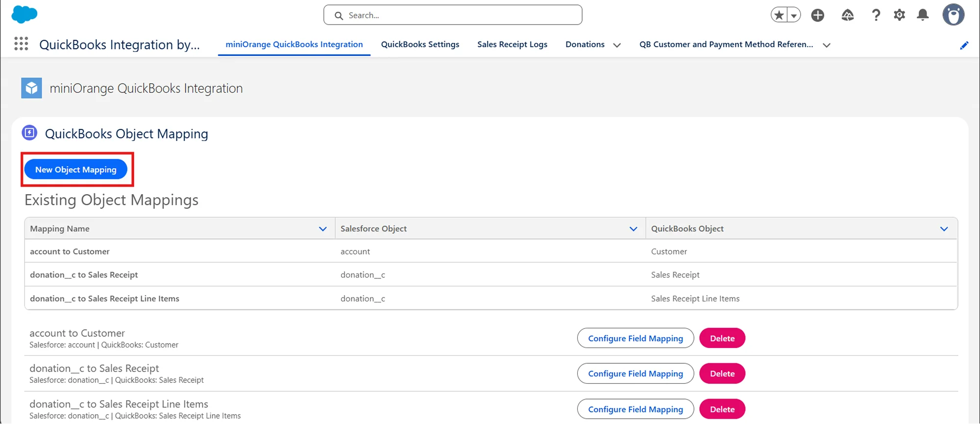Delete the Sales Receipt Line Items mapping

[x=722, y=409]
